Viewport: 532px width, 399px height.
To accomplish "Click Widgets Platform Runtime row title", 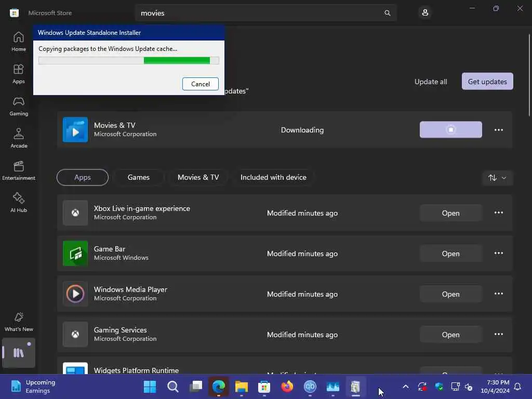I will 136,370.
